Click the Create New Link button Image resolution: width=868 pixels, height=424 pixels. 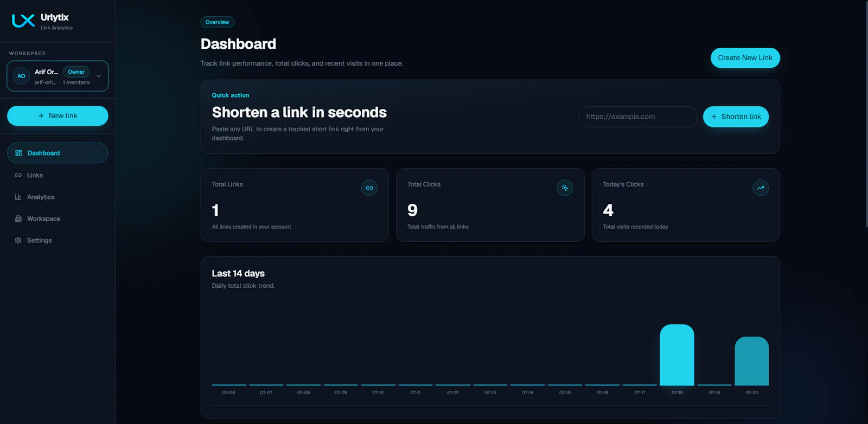point(745,58)
